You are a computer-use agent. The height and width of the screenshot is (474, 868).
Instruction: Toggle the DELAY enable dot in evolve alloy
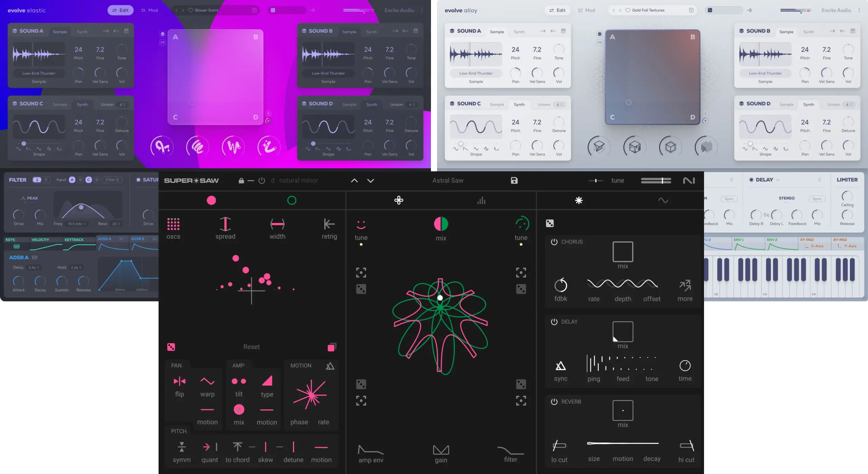coord(751,180)
